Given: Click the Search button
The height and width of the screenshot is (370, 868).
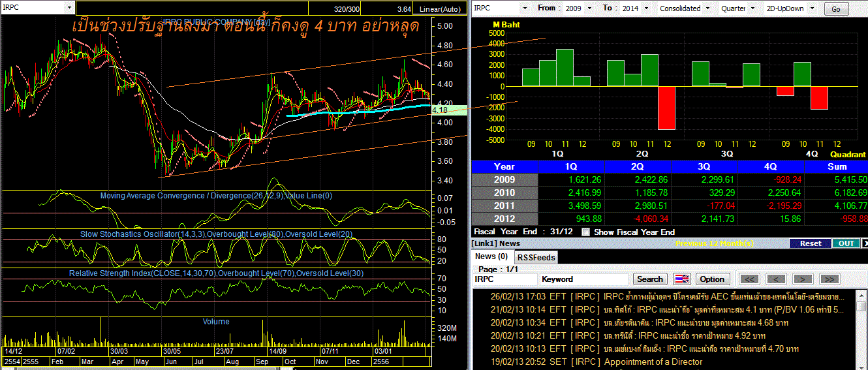Looking at the screenshot, I should 650,279.
